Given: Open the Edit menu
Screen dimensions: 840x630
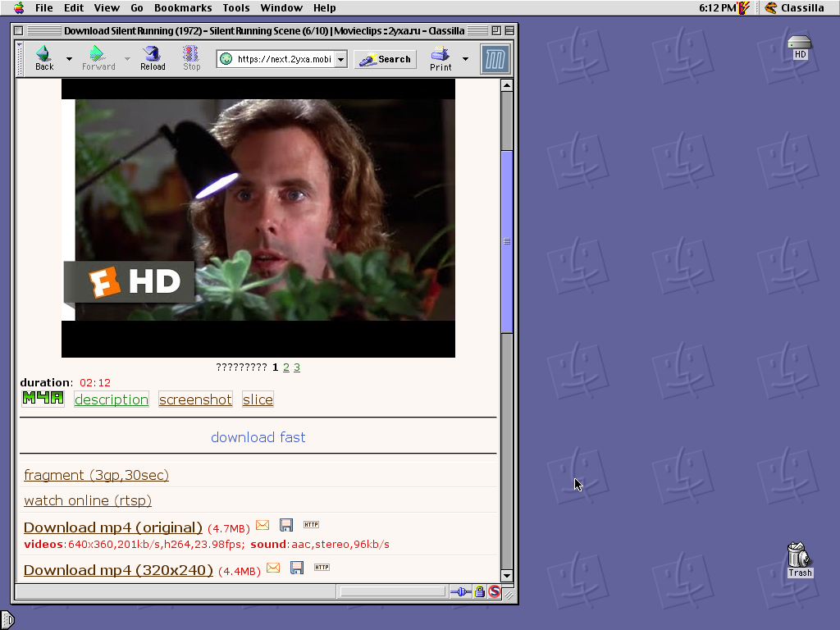Looking at the screenshot, I should [x=74, y=7].
